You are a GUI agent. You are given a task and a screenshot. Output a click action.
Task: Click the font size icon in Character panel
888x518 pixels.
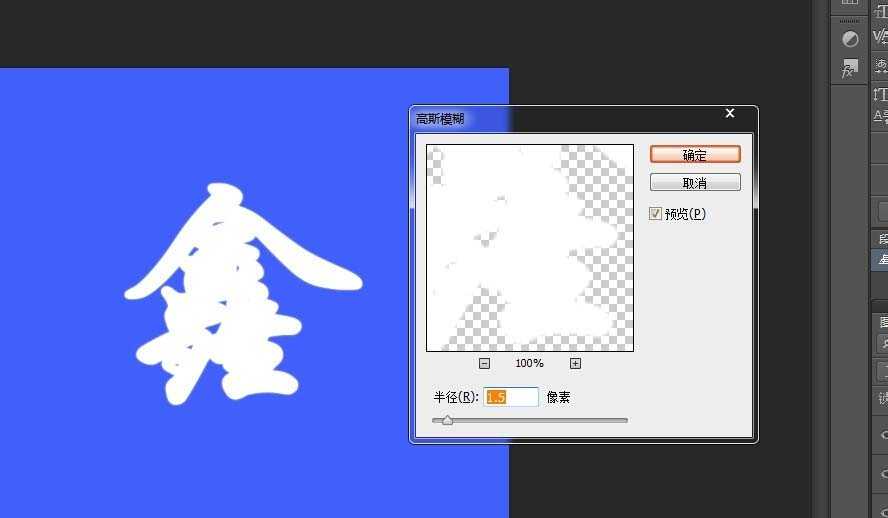[x=881, y=9]
